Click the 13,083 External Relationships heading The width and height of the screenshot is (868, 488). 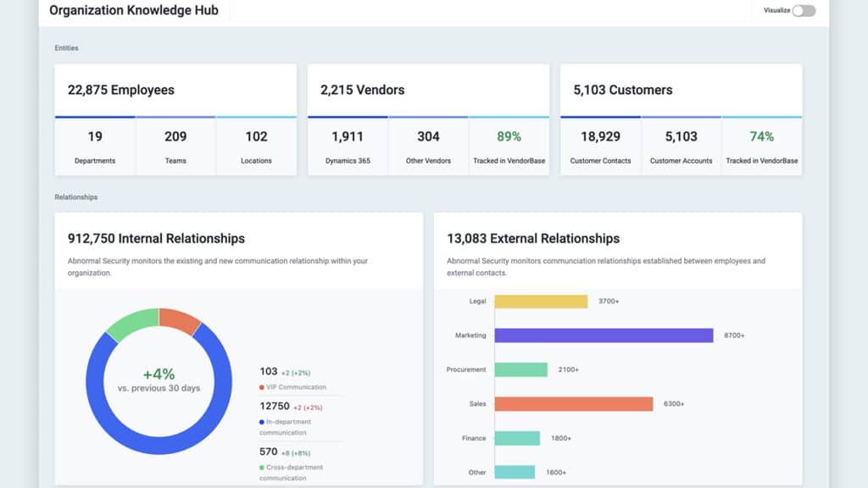coord(533,238)
